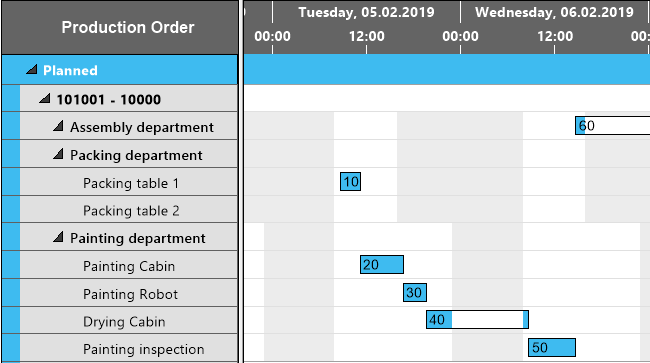Click operation bar 20 in Painting Cabin
The width and height of the screenshot is (650, 363).
pyautogui.click(x=382, y=264)
